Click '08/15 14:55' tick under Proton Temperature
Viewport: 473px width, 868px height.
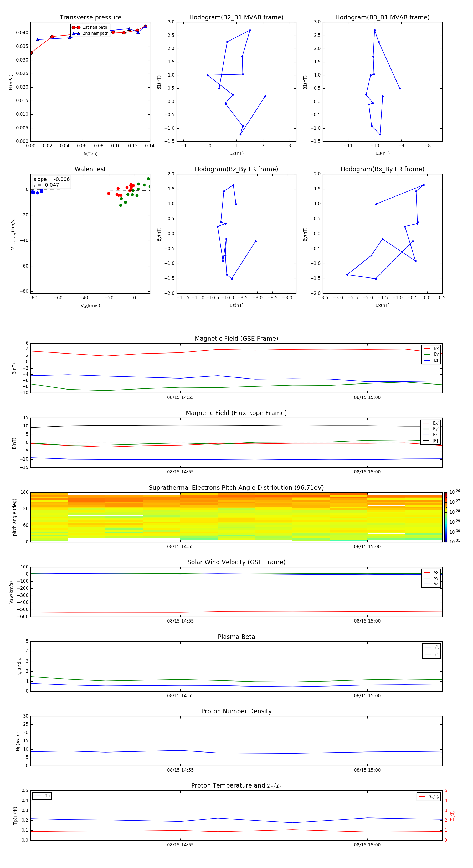(x=181, y=845)
